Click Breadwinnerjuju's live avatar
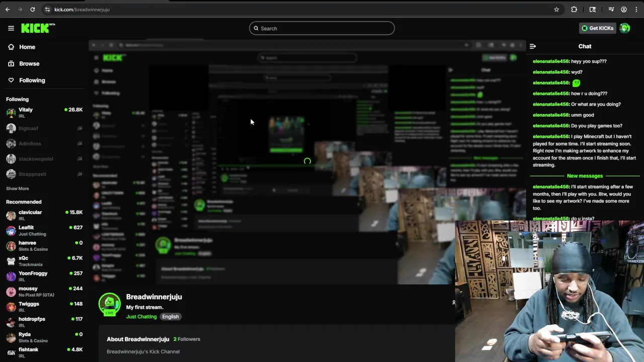 pyautogui.click(x=110, y=304)
